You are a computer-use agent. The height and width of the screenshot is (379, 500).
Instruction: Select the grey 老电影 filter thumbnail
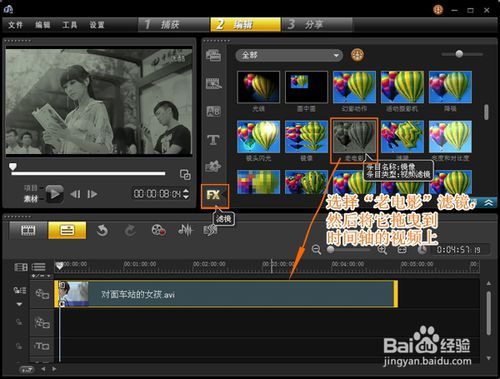coord(354,136)
